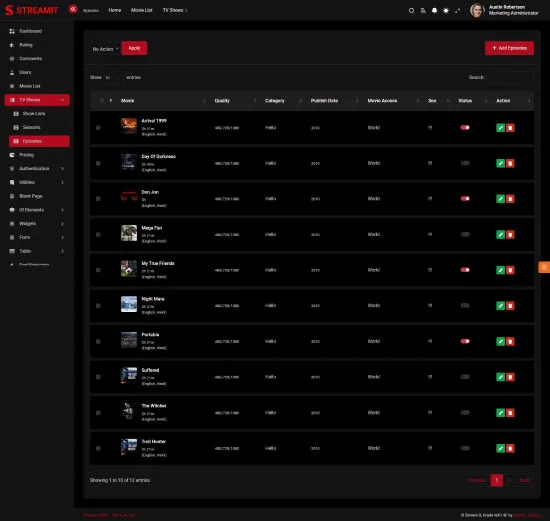Open Comments in sidebar
Image resolution: width=550 pixels, height=521 pixels.
37,59
